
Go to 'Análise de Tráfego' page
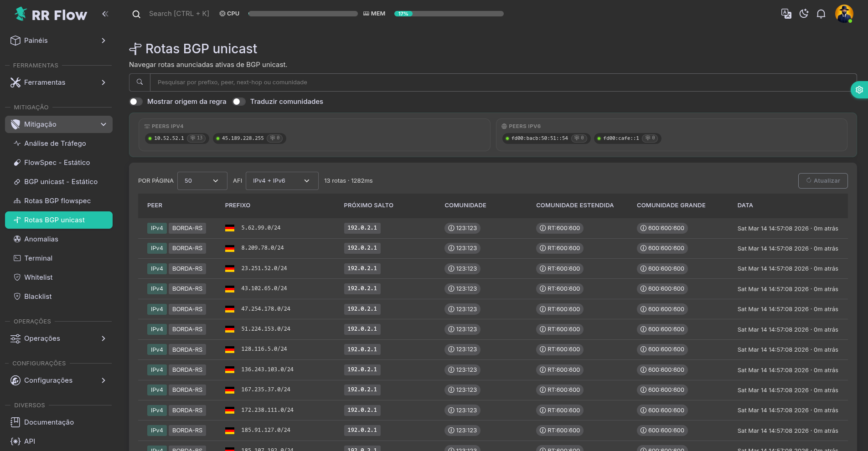click(x=55, y=143)
